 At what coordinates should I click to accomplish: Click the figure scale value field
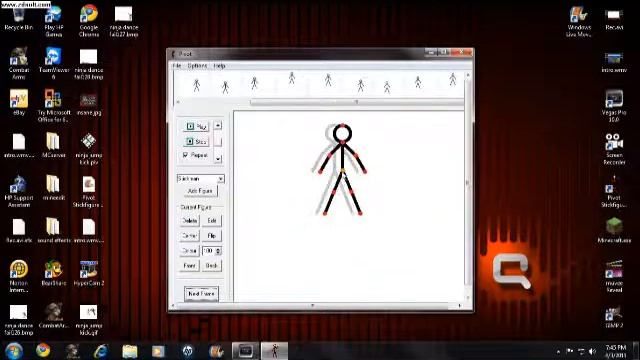[x=209, y=251]
